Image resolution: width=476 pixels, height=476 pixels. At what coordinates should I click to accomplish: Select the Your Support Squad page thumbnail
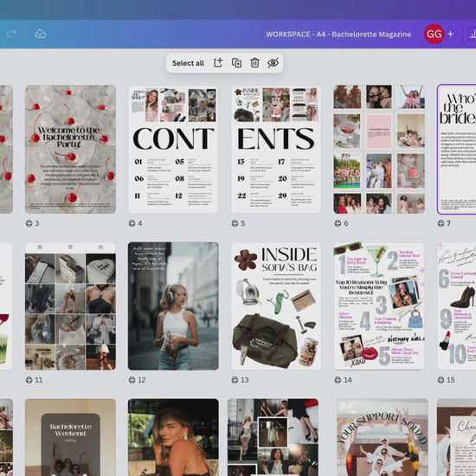coord(383,437)
